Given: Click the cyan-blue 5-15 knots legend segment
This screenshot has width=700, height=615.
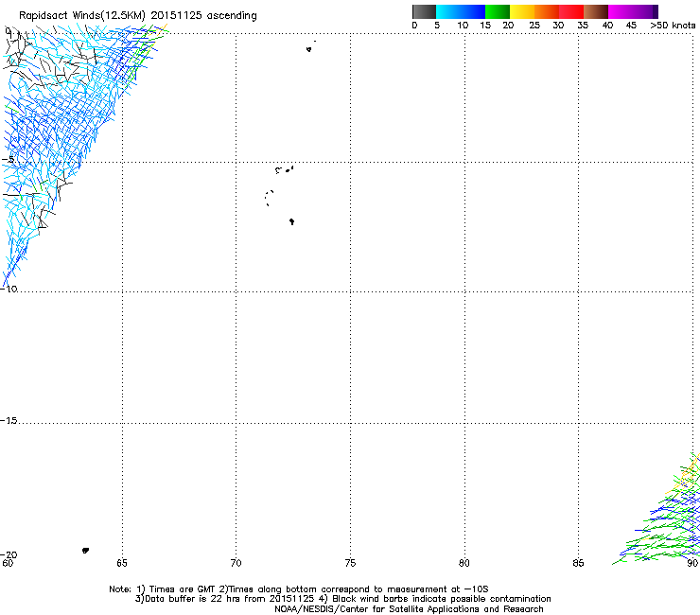Looking at the screenshot, I should [x=461, y=11].
